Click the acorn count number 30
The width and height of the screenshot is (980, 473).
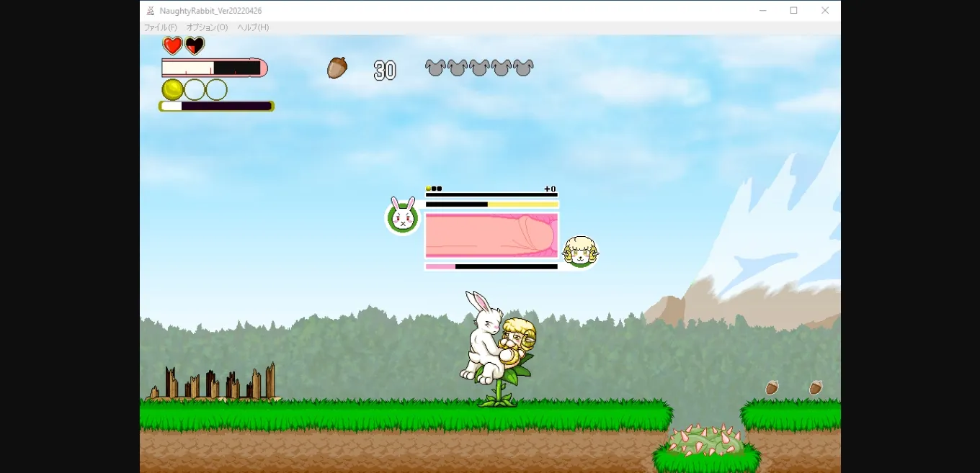[x=385, y=70]
